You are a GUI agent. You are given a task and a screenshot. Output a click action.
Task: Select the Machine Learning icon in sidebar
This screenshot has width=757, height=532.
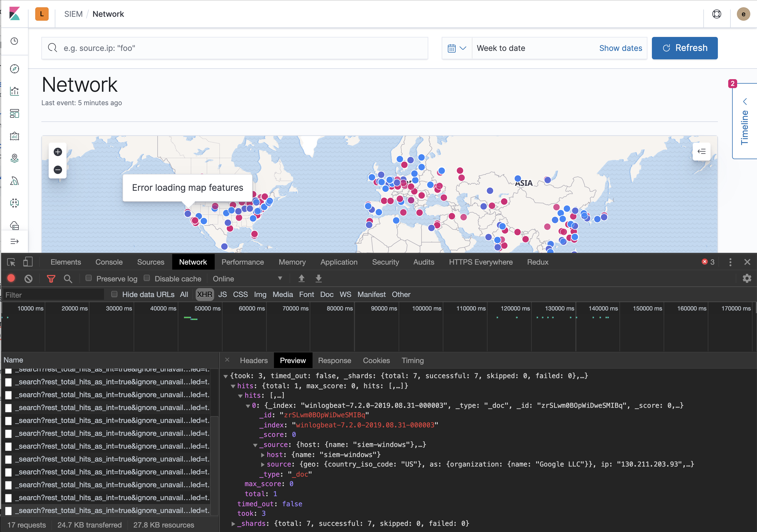[x=15, y=181]
